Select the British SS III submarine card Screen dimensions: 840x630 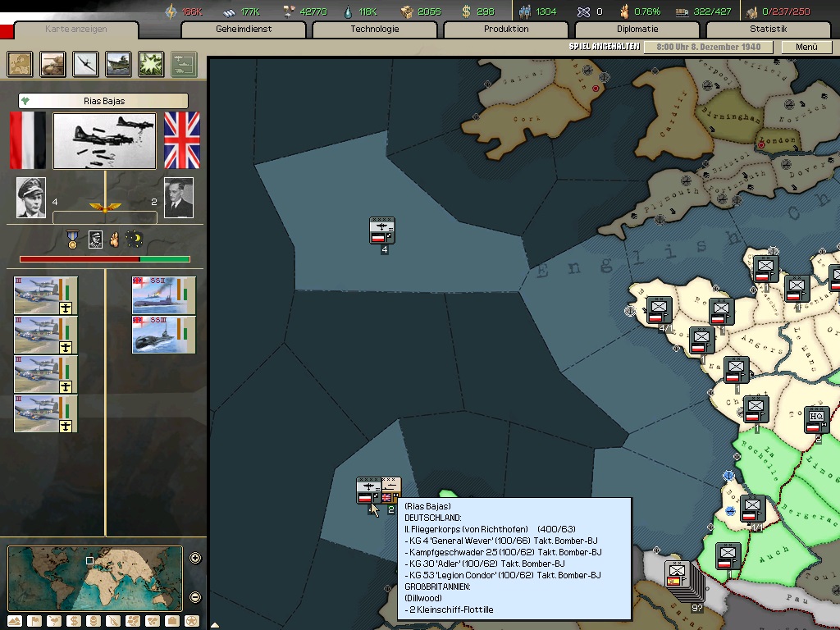pyautogui.click(x=164, y=335)
